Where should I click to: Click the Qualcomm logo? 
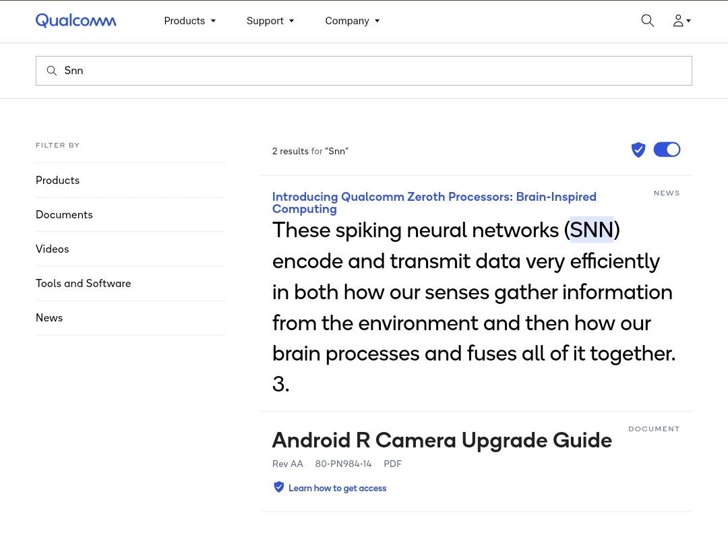point(75,20)
